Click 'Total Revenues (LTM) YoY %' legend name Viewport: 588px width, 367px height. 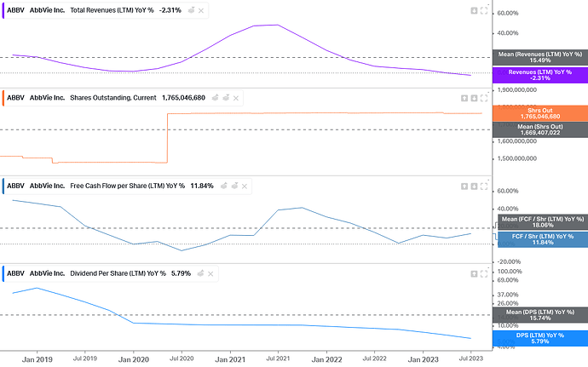coord(112,10)
